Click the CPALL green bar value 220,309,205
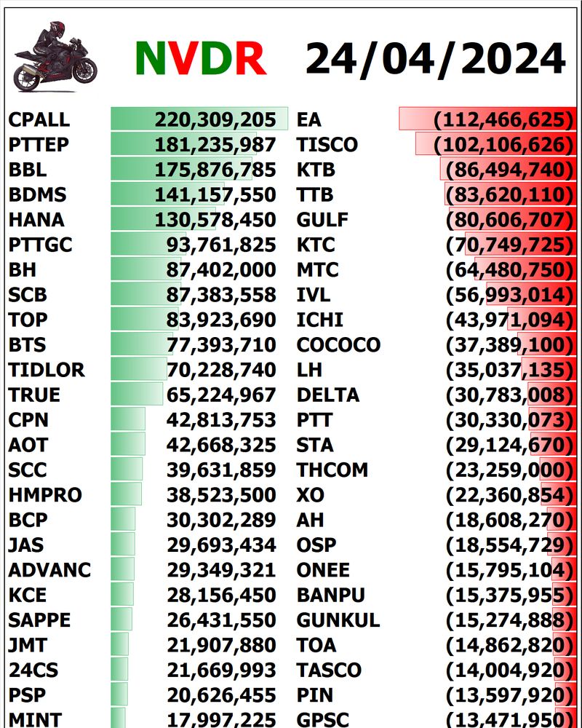 (x=215, y=120)
